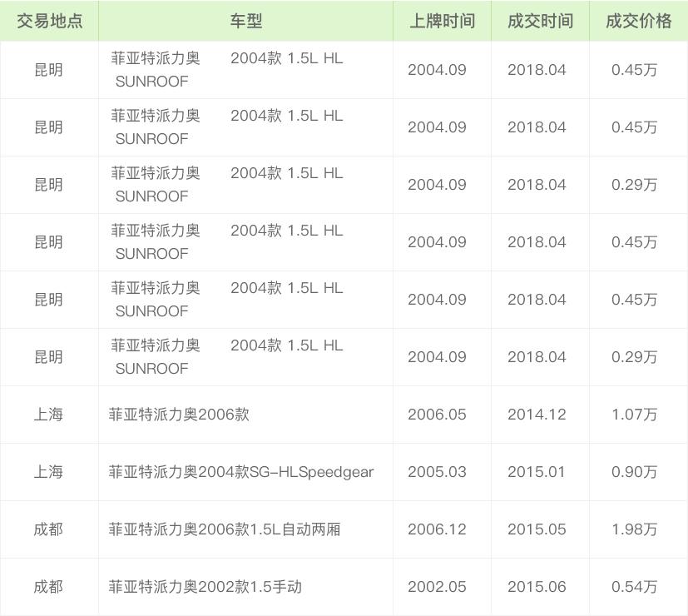This screenshot has height=616, width=688.
Task: Select the price 0.54万
Action: pos(635,587)
